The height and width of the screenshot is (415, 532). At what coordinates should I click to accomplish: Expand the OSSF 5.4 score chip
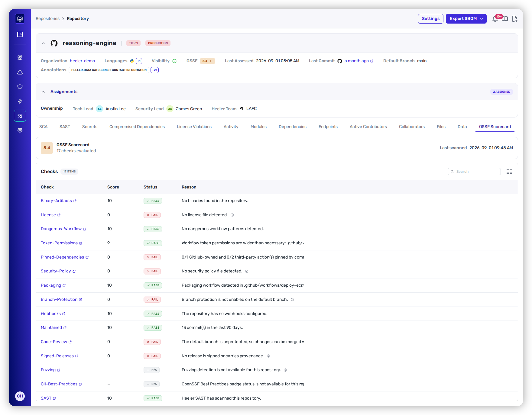click(x=207, y=61)
